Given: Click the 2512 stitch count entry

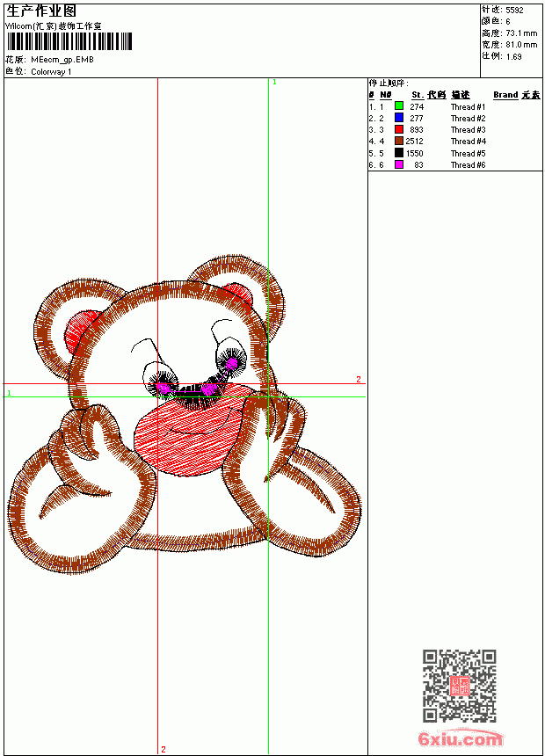Looking at the screenshot, I should pyautogui.click(x=414, y=142).
